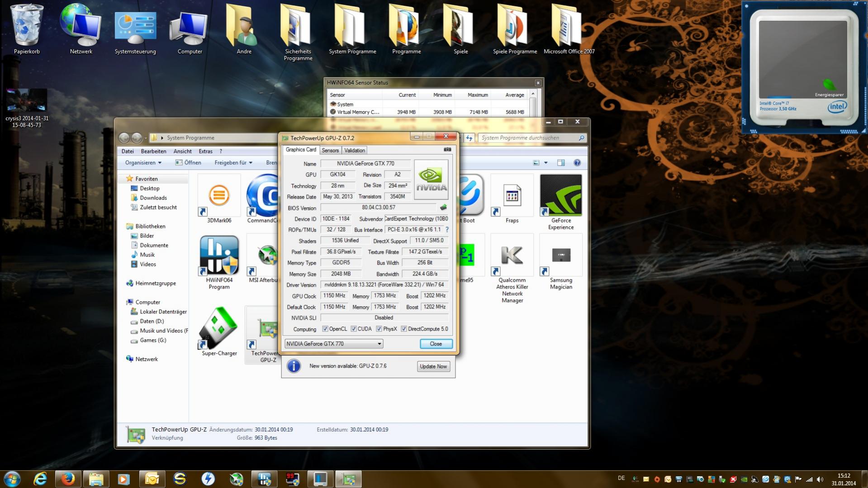Viewport: 868px width, 488px height.
Task: Open the Papierkorb recycle bin icon
Action: point(27,29)
